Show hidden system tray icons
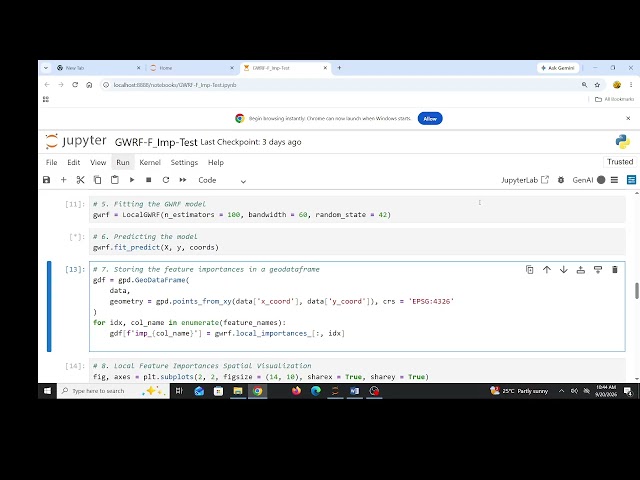 click(x=562, y=391)
